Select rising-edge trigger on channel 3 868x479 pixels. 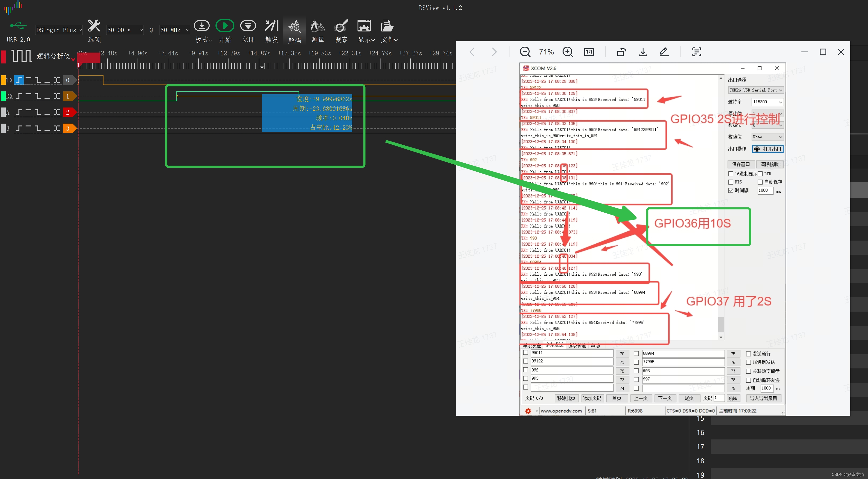coord(19,128)
